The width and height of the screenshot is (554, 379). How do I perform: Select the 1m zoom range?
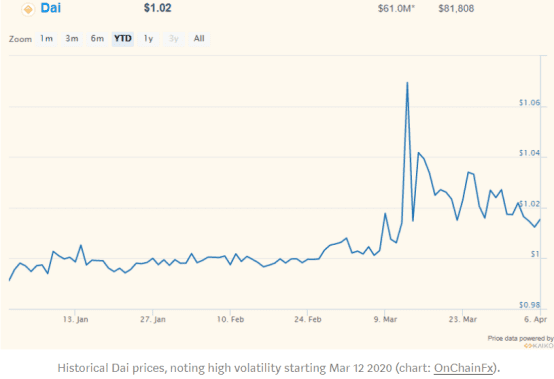click(x=46, y=39)
